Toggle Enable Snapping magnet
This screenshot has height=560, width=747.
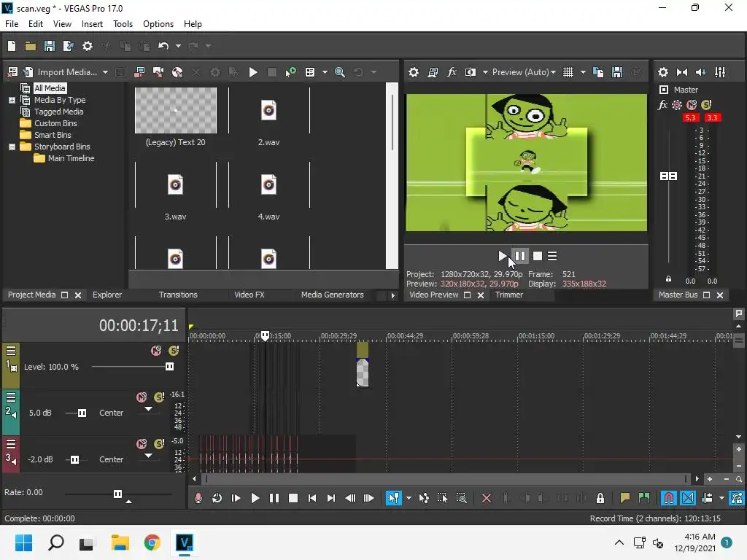click(x=669, y=498)
